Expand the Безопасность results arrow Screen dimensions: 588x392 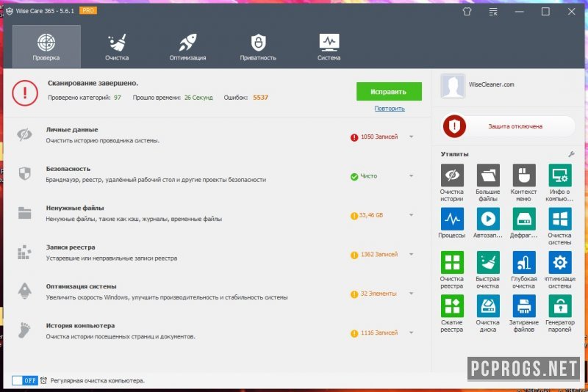click(412, 176)
